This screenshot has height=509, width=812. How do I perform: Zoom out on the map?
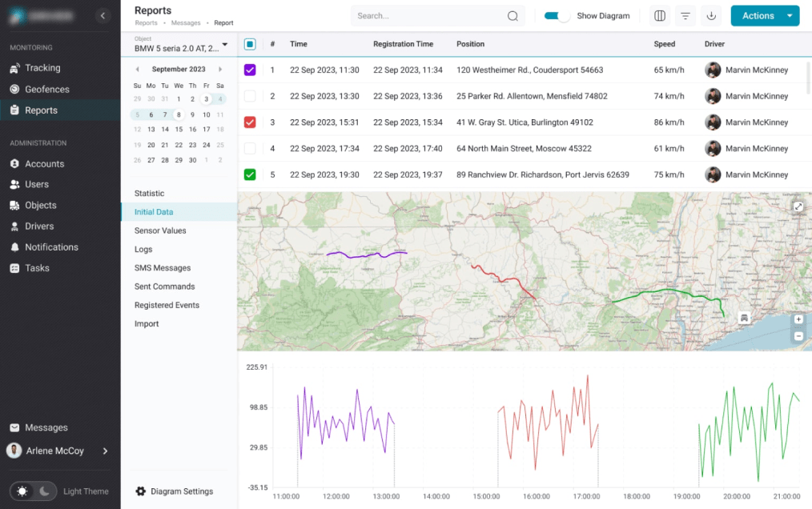click(x=798, y=336)
